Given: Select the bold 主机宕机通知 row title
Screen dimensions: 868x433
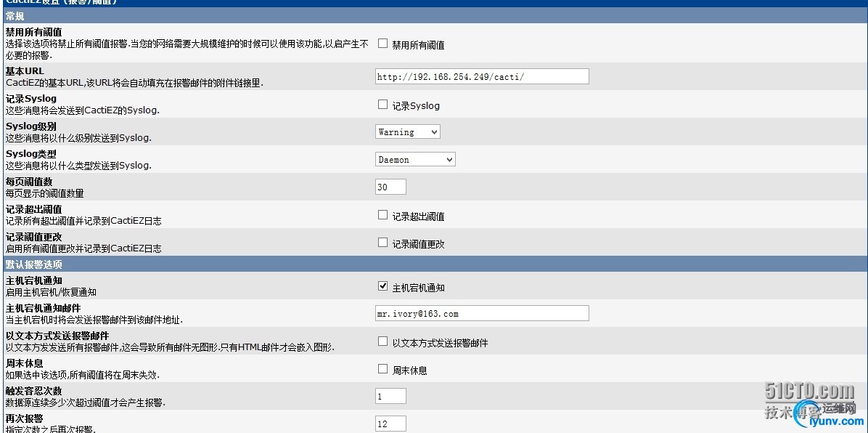Looking at the screenshot, I should pyautogui.click(x=34, y=281).
